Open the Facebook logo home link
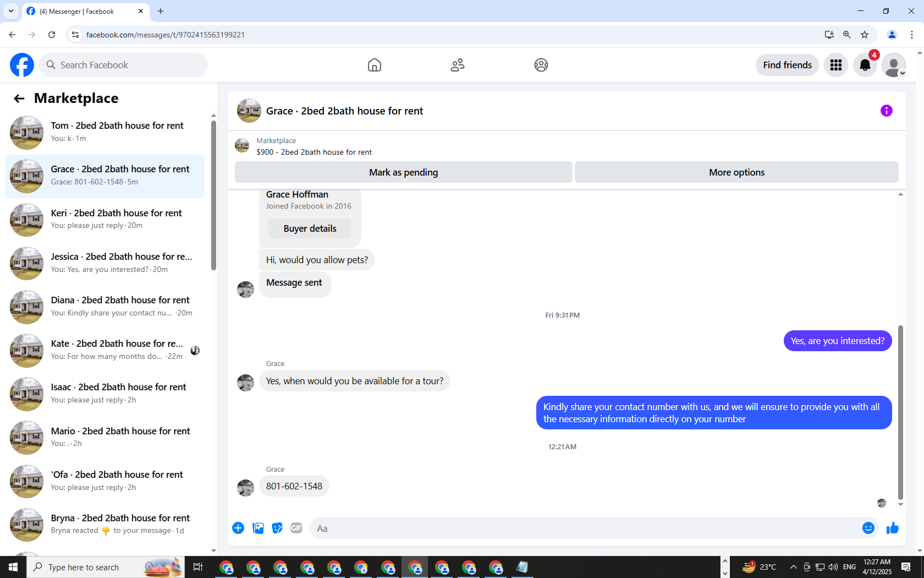 (22, 65)
